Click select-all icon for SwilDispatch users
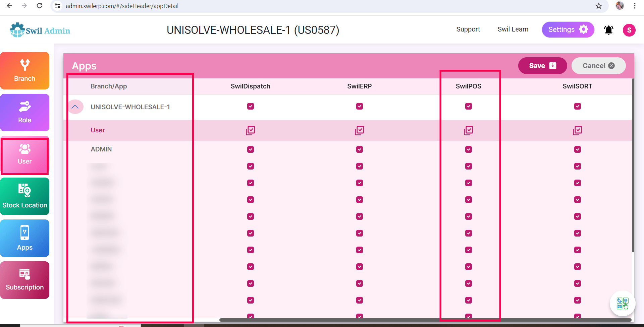The height and width of the screenshot is (327, 644). pos(251,130)
